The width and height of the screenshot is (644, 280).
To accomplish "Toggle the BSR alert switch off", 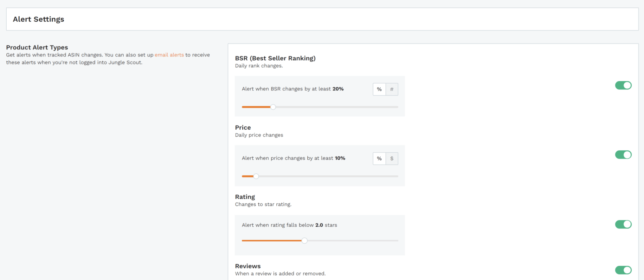I will 623,85.
